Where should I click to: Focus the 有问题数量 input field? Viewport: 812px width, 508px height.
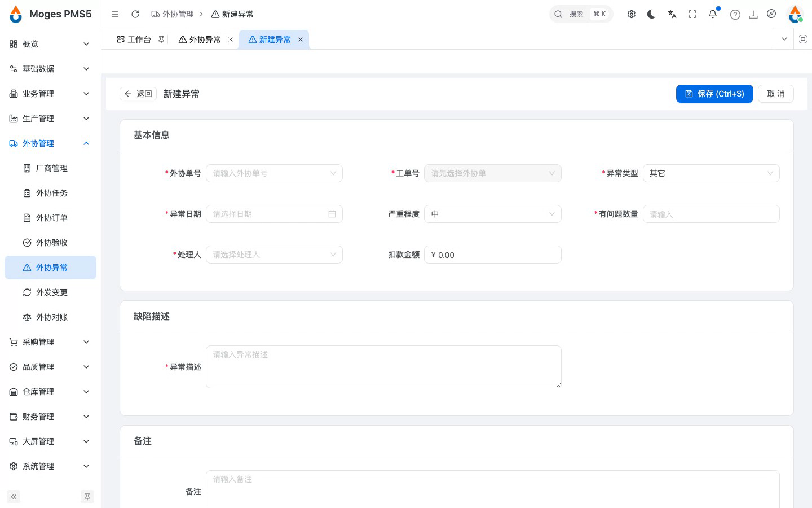pos(711,214)
